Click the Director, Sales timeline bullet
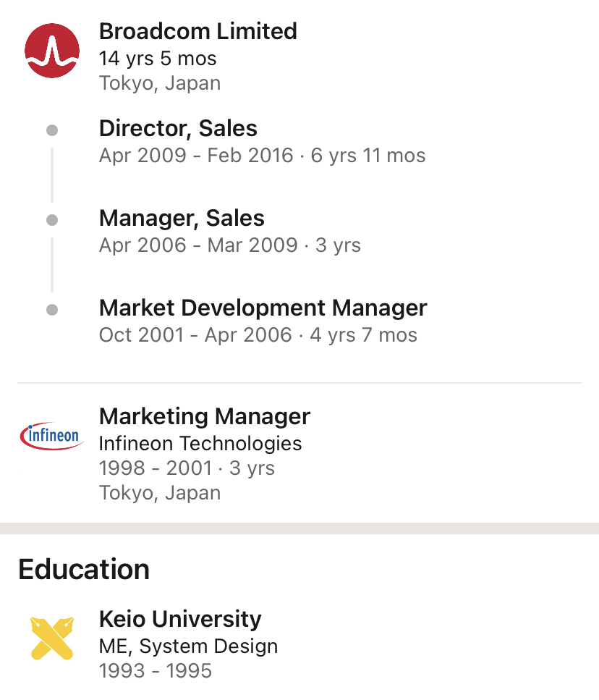Viewport: 599px width, 700px height. (x=52, y=130)
